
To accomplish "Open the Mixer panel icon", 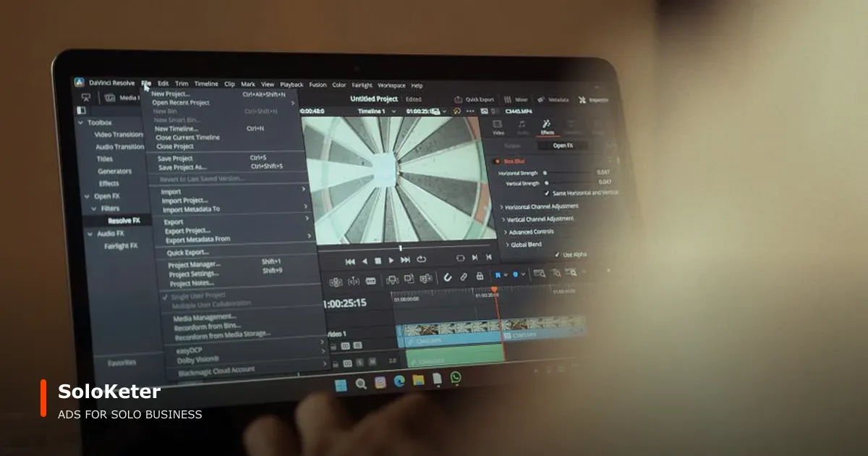I will pyautogui.click(x=508, y=100).
